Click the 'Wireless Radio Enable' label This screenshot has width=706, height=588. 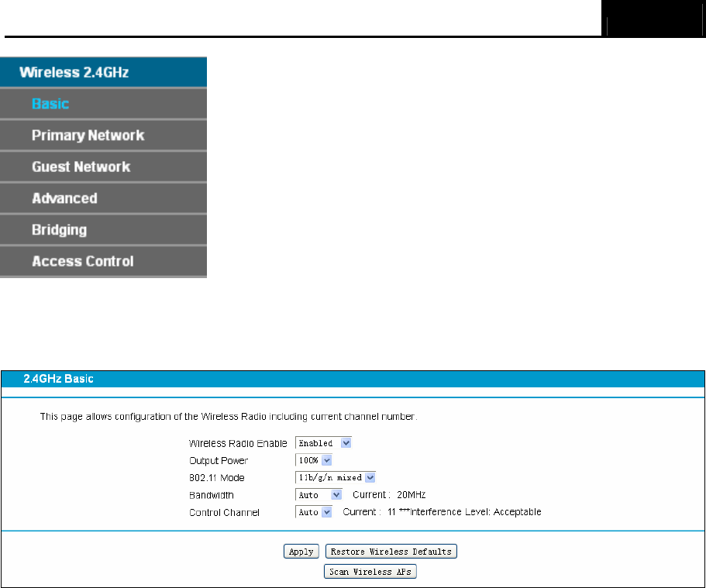click(x=238, y=443)
